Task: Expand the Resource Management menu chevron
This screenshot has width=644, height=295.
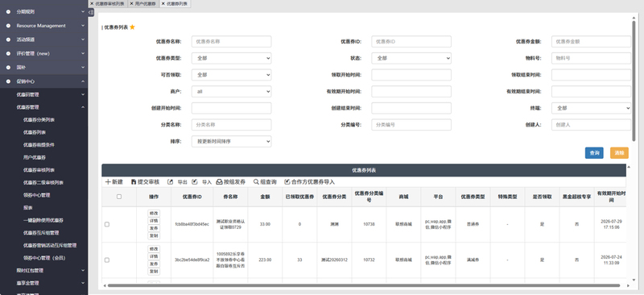Action: [83, 26]
